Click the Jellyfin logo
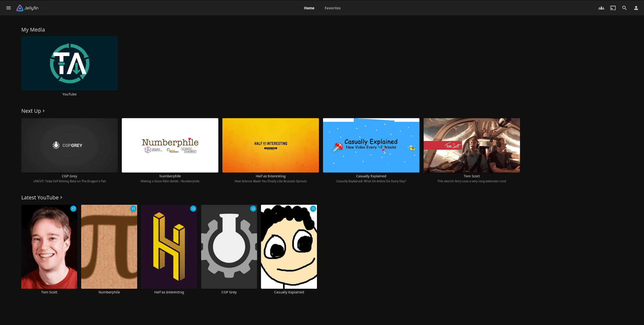644x325 pixels. coord(28,8)
